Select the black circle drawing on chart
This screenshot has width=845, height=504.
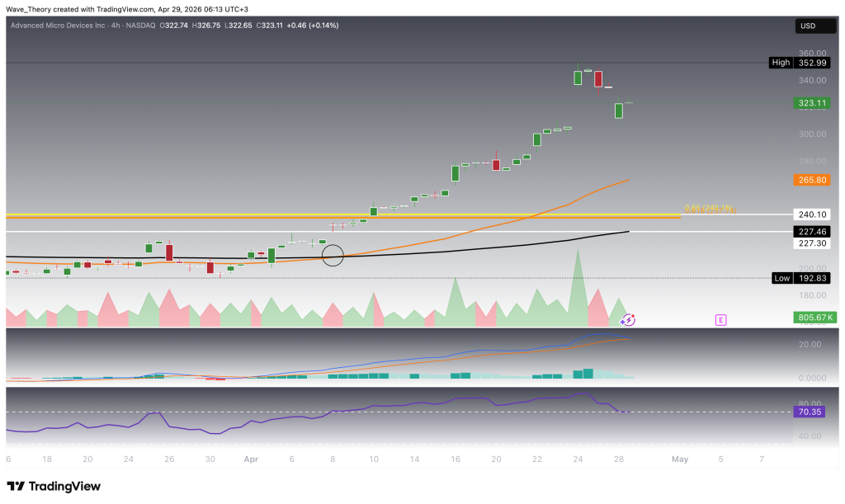pyautogui.click(x=333, y=256)
